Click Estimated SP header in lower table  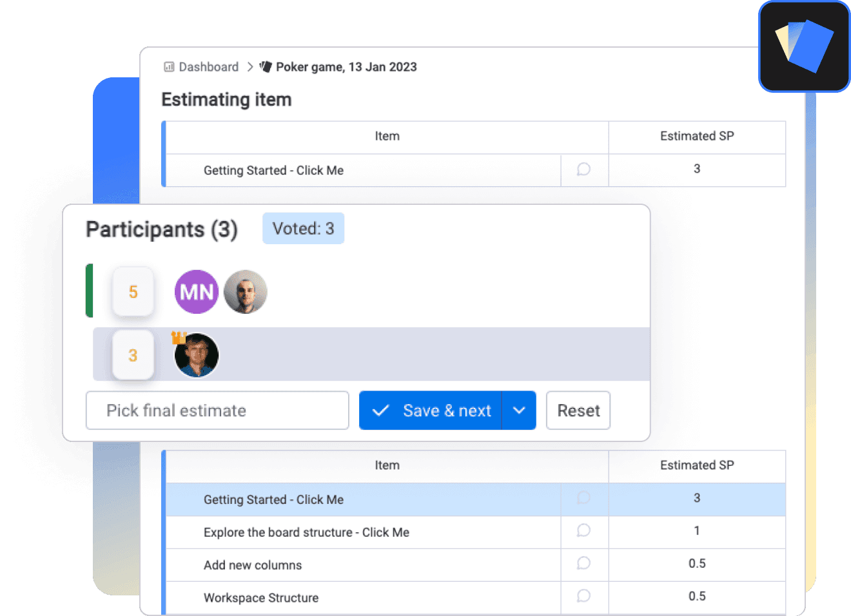point(697,465)
